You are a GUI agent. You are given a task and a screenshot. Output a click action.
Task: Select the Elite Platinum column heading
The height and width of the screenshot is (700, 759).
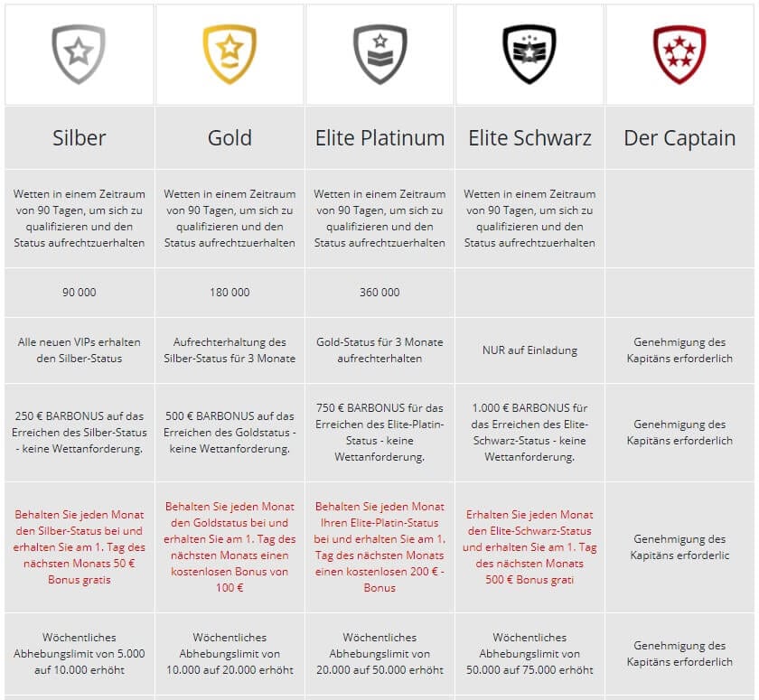pos(379,138)
